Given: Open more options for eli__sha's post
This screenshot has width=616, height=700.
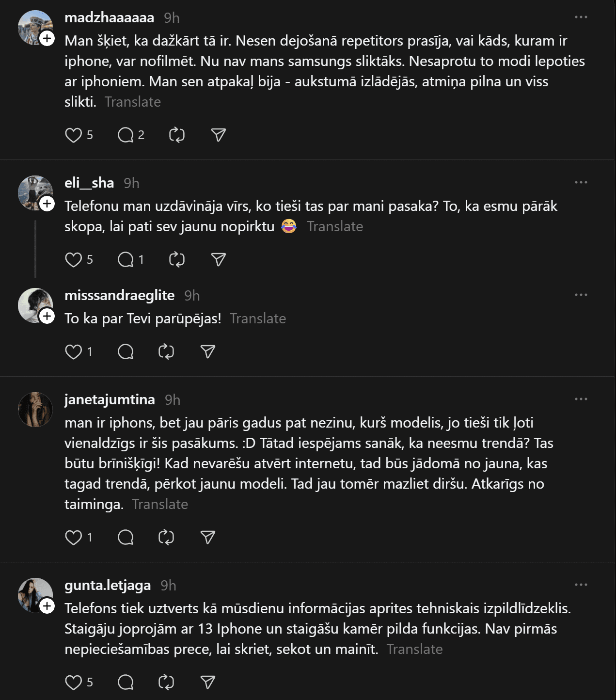Looking at the screenshot, I should [x=581, y=183].
